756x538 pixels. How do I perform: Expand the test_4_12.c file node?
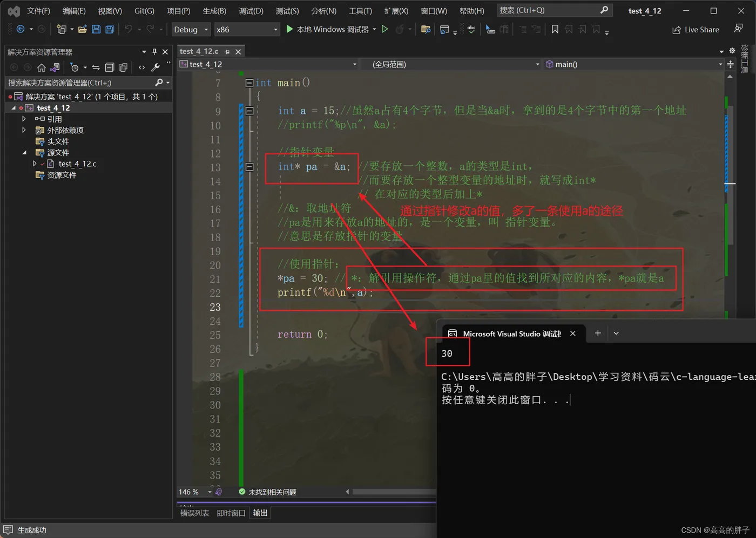click(35, 164)
